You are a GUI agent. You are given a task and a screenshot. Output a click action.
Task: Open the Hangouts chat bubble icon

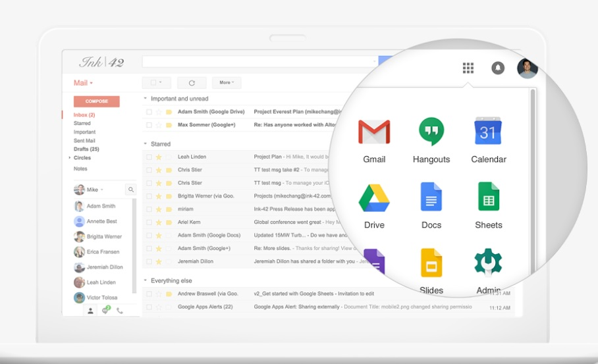click(x=105, y=310)
